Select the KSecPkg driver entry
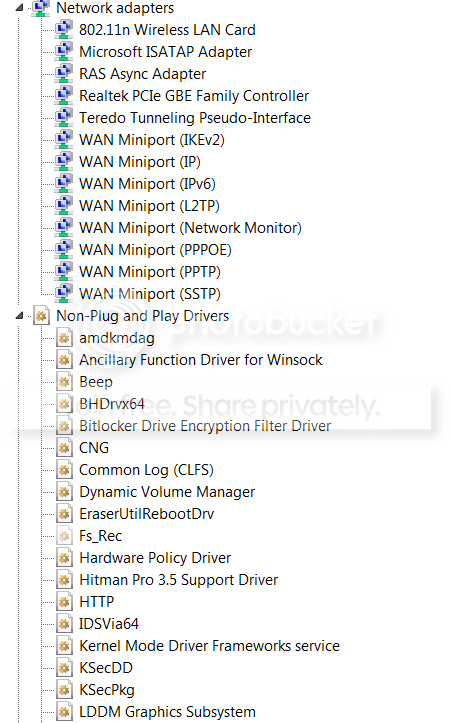The height and width of the screenshot is (723, 453). click(x=107, y=690)
